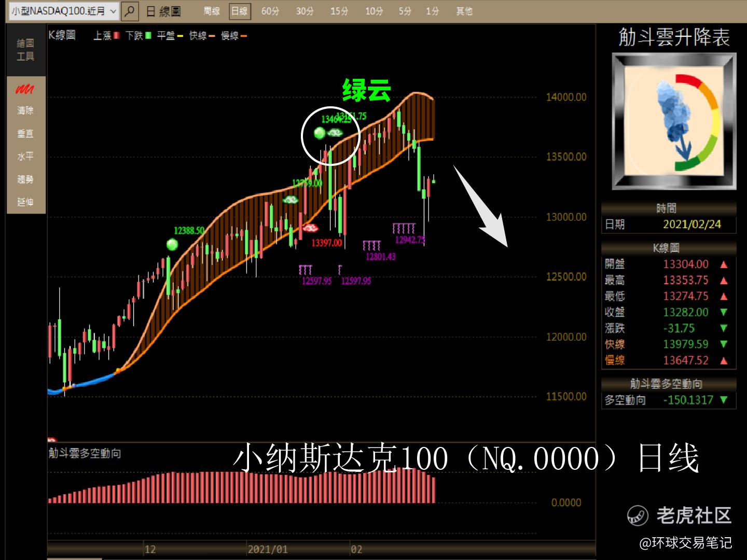
Task: Click the 筋斗雲升降表 gauge image
Action: pyautogui.click(x=674, y=121)
